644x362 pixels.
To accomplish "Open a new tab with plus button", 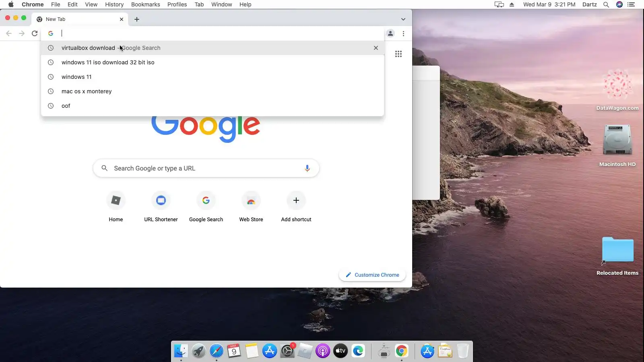I will 137,19.
